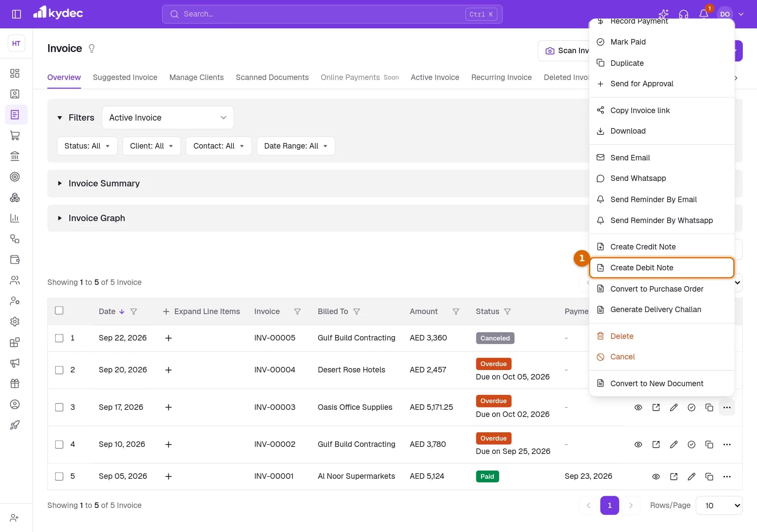Open the headset support icon

(684, 14)
